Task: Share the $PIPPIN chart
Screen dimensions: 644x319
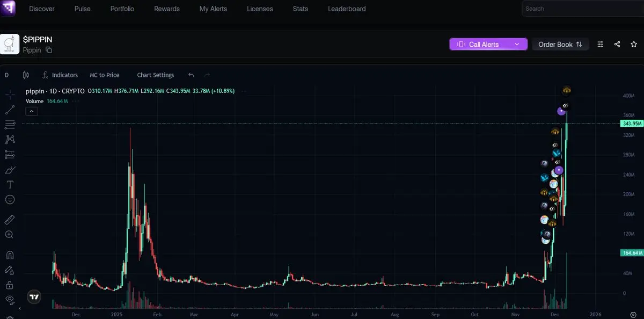Action: (617, 45)
